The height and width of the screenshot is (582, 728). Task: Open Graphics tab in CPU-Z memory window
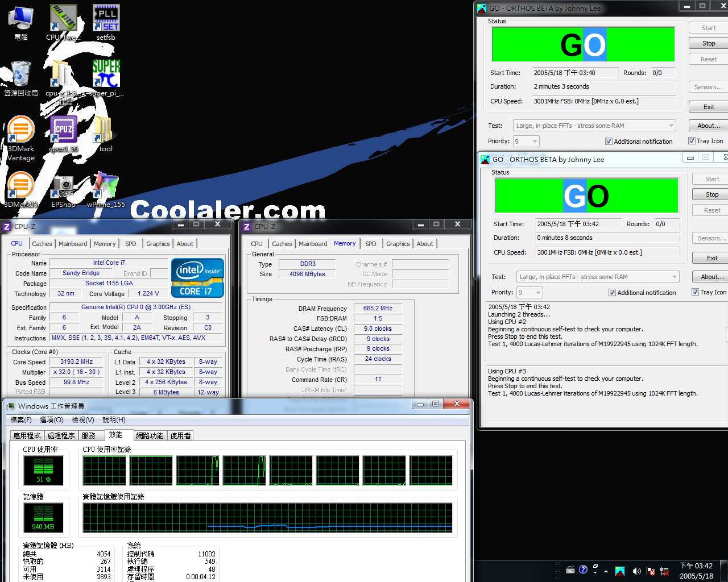[398, 244]
